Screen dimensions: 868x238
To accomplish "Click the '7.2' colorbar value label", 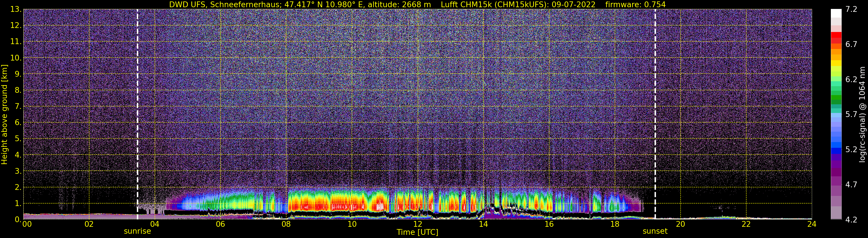I will tap(851, 10).
